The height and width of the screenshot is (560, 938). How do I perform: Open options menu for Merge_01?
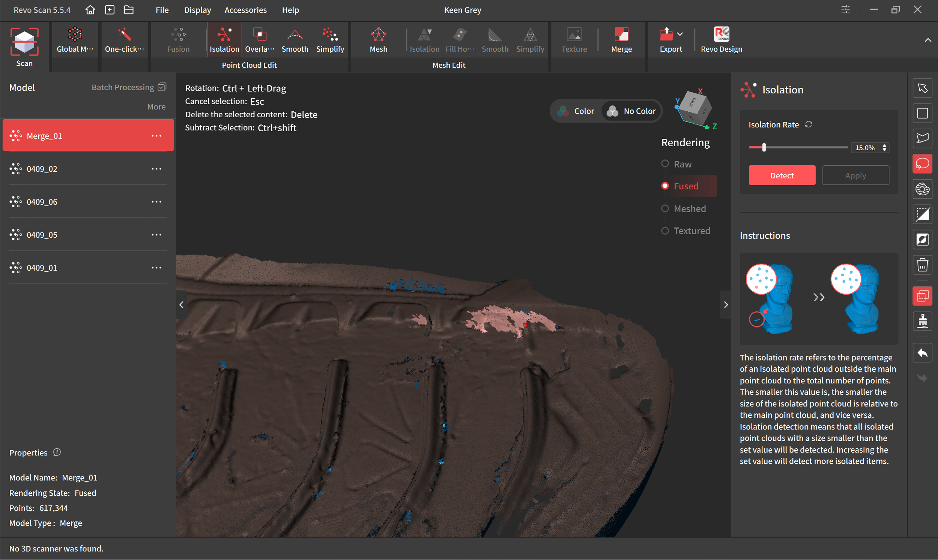[x=156, y=136]
